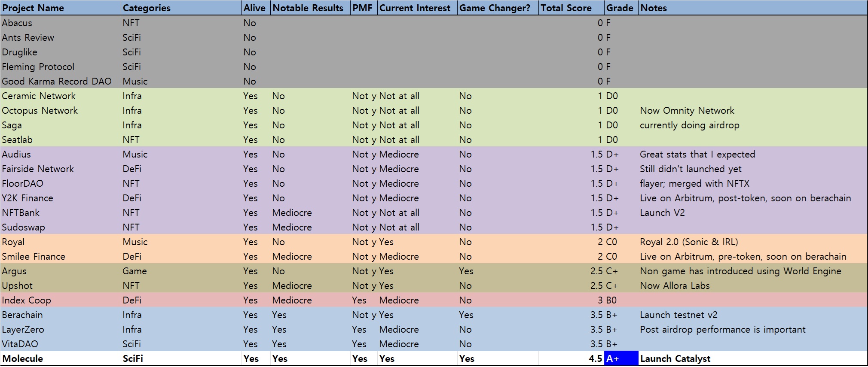This screenshot has width=868, height=367.
Task: Click the Saga project cell
Action: click(61, 125)
